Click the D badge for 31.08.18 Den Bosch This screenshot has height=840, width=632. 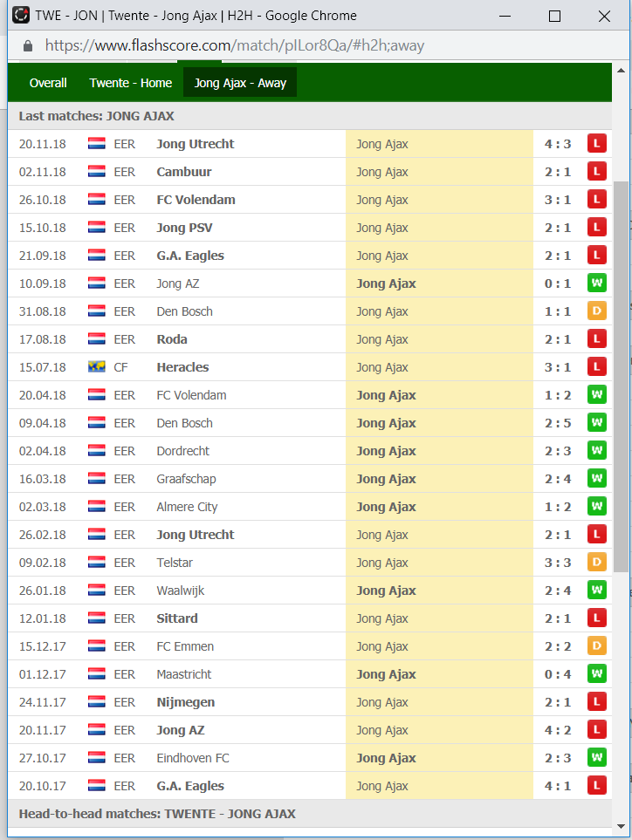coord(596,311)
